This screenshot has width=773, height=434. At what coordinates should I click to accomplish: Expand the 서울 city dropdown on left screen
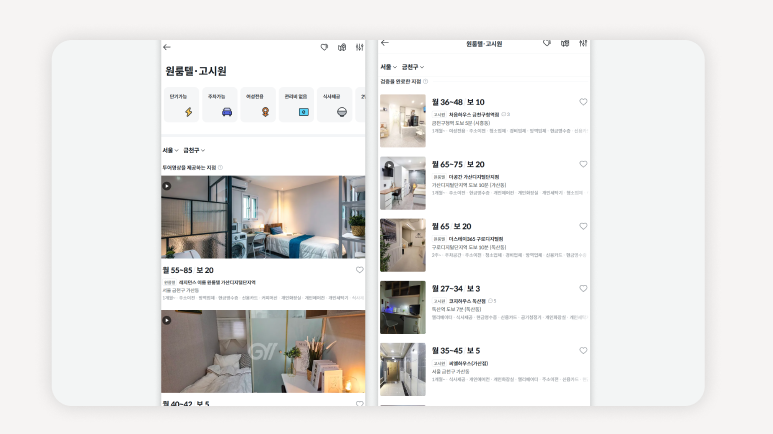tap(169, 150)
